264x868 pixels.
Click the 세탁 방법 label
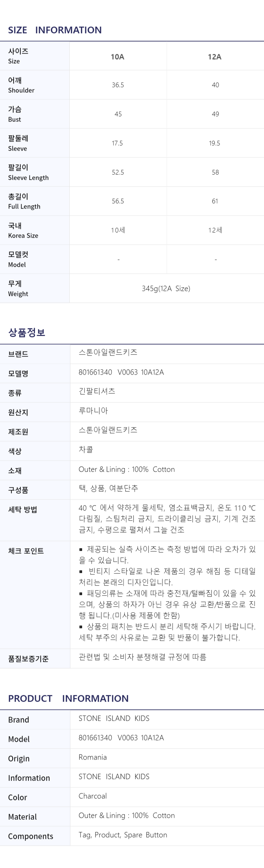tap(22, 509)
